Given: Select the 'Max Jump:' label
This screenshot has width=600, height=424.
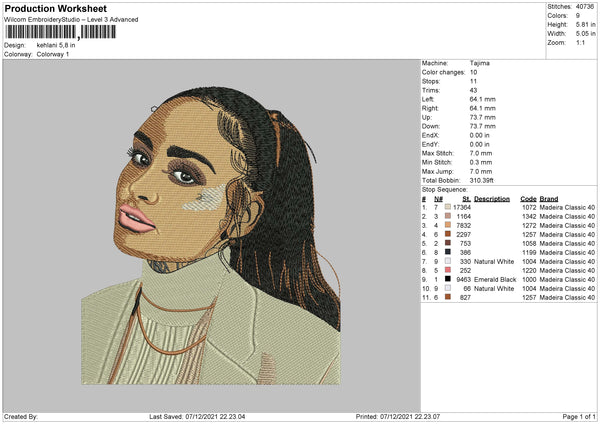Looking at the screenshot, I should point(438,171).
